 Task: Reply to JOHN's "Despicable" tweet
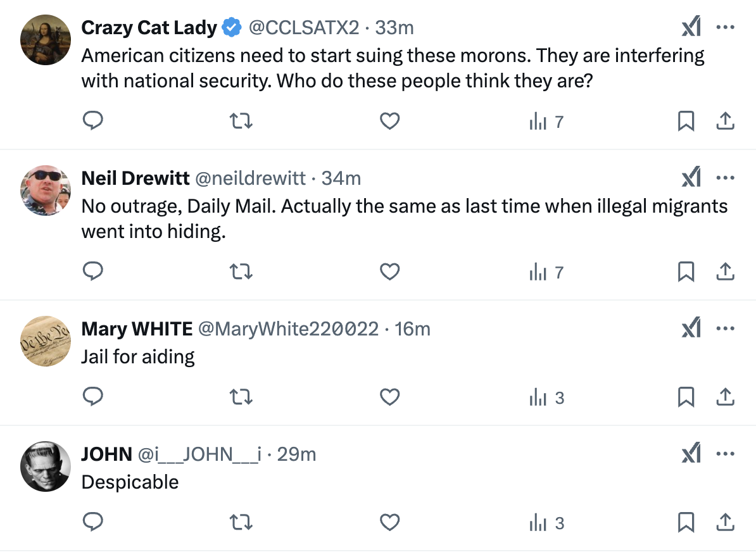[x=93, y=522]
